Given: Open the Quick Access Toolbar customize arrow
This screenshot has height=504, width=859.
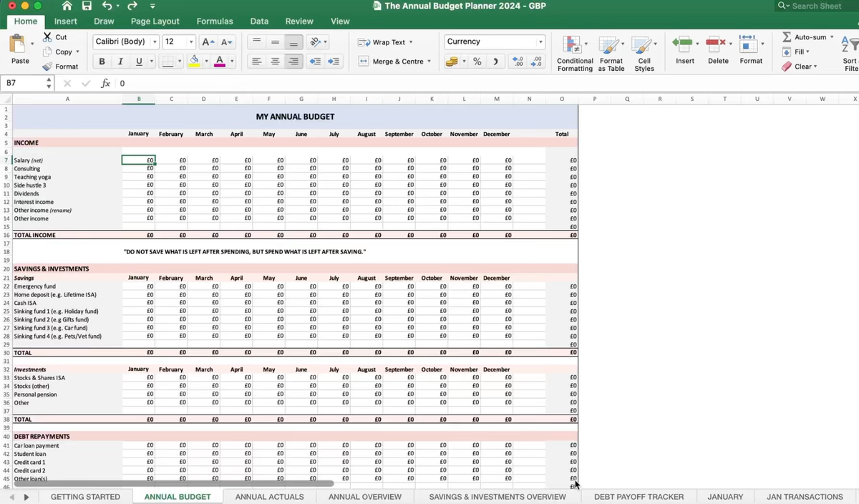Looking at the screenshot, I should (152, 6).
